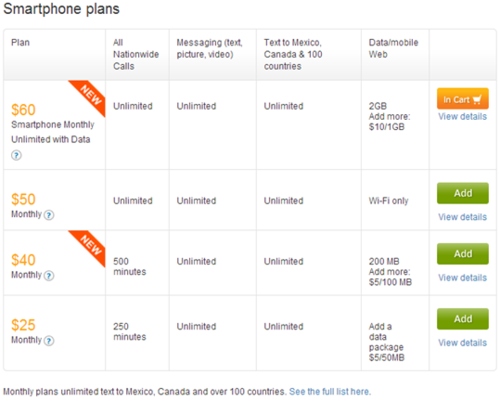The height and width of the screenshot is (401, 500).
Task: View details of the $40 plan
Action: click(462, 278)
